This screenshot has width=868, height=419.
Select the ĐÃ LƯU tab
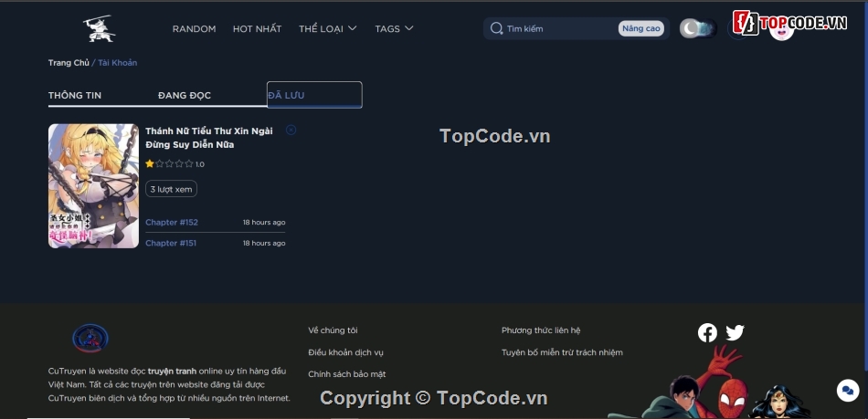point(314,95)
